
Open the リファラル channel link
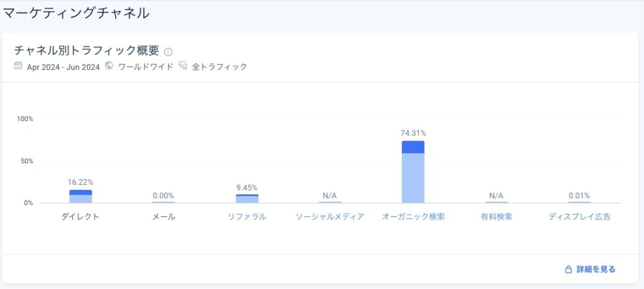pyautogui.click(x=247, y=217)
